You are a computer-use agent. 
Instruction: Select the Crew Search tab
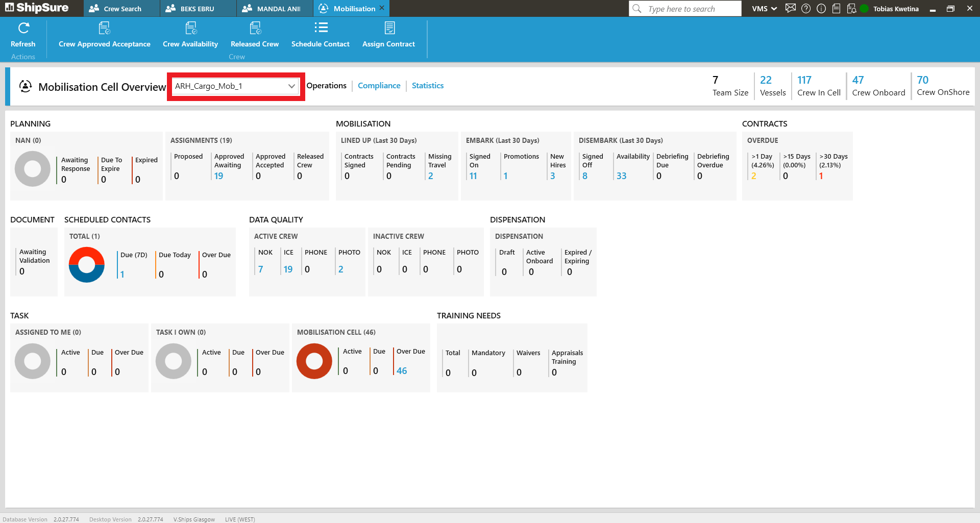pyautogui.click(x=122, y=9)
